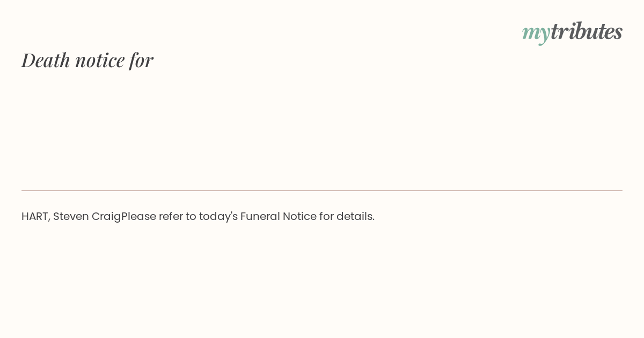Click the word "today's" in the notice
Image resolution: width=644 pixels, height=338 pixels.
218,216
